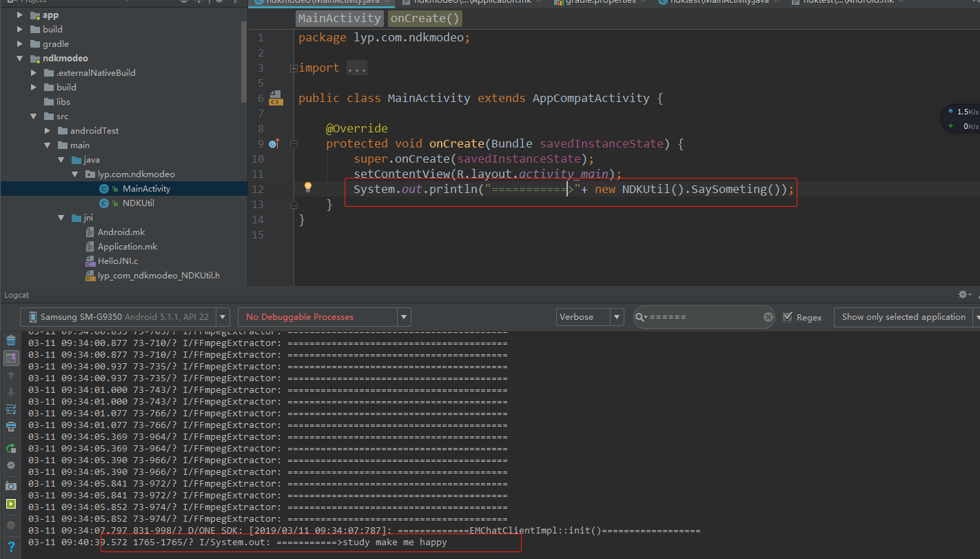Viewport: 980px width, 559px height.
Task: Click the MainActivity class icon in project tree
Action: pyautogui.click(x=104, y=188)
